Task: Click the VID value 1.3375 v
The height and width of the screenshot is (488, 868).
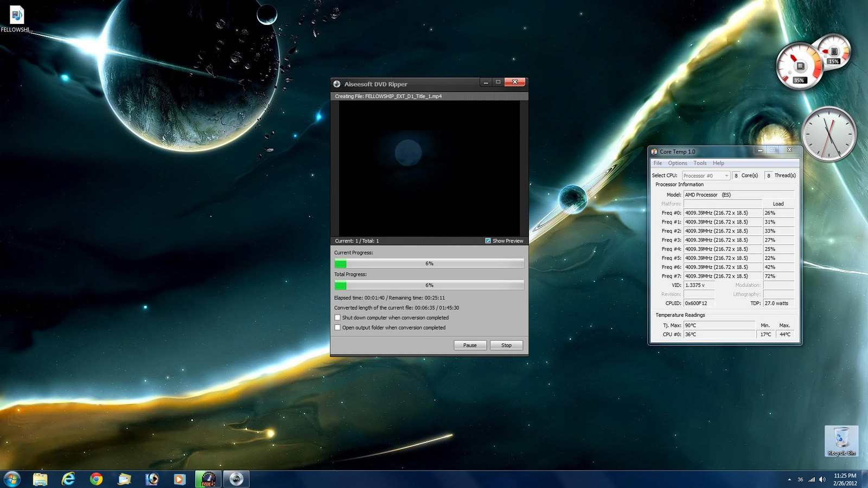Action: click(x=699, y=285)
